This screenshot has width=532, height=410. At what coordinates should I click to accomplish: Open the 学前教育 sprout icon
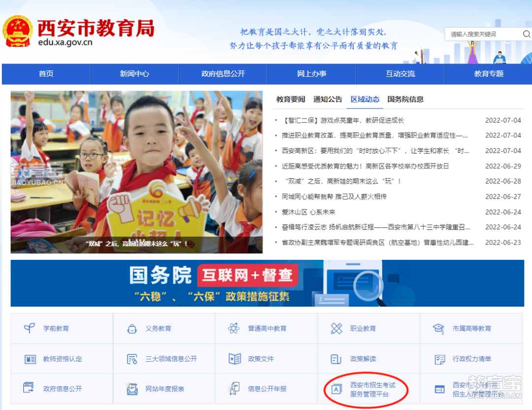click(x=30, y=328)
